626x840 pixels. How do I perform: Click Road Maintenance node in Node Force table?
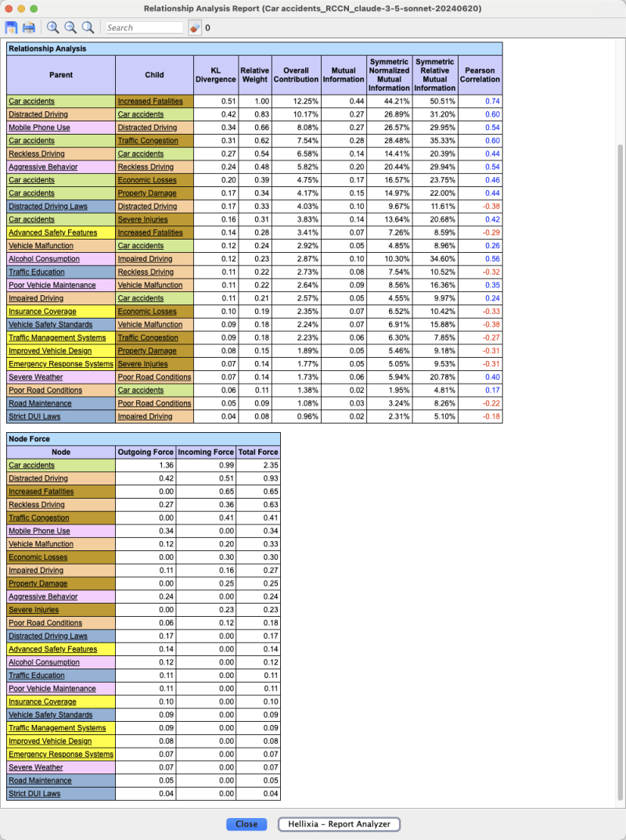click(x=40, y=781)
